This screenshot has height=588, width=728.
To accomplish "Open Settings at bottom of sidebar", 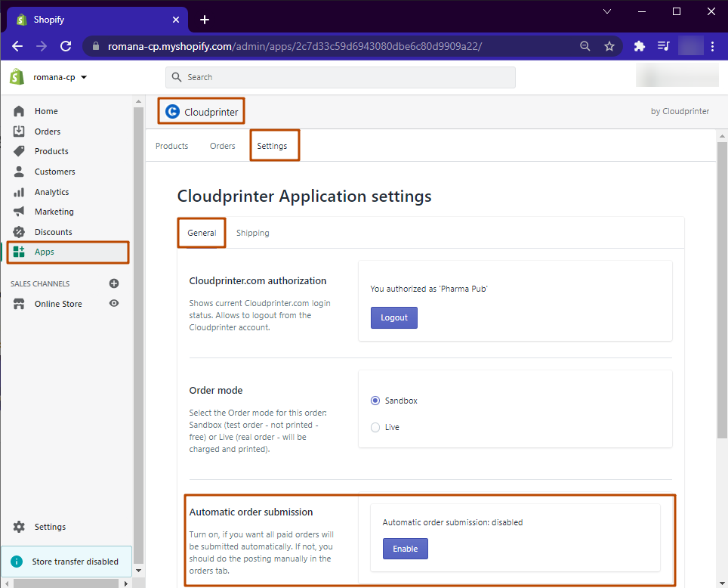I will 50,527.
